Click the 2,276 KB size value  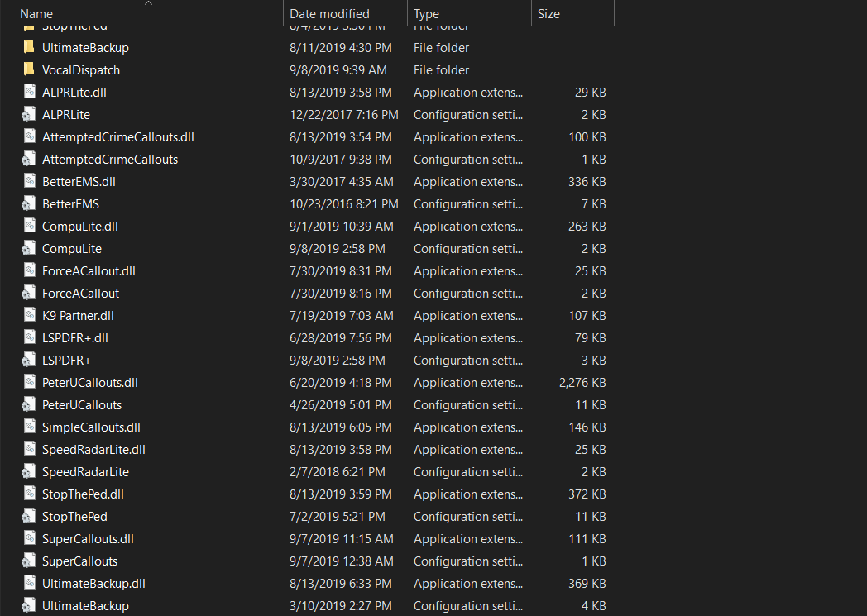[582, 383]
